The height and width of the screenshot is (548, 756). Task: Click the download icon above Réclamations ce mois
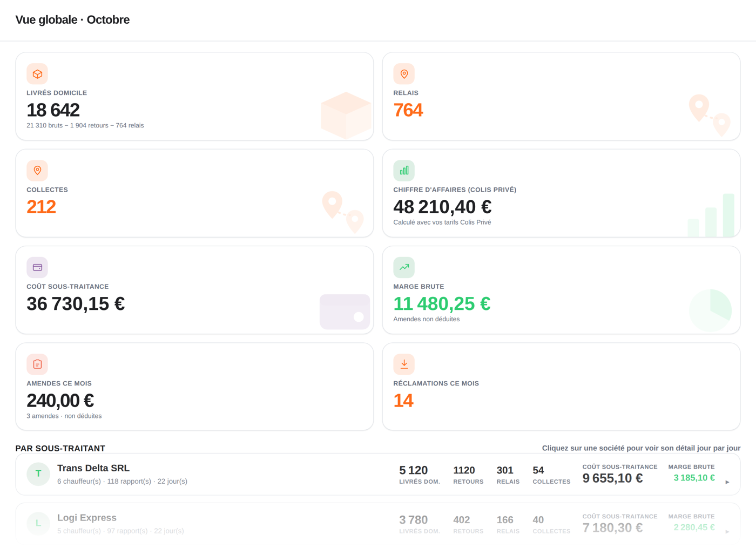pos(404,364)
